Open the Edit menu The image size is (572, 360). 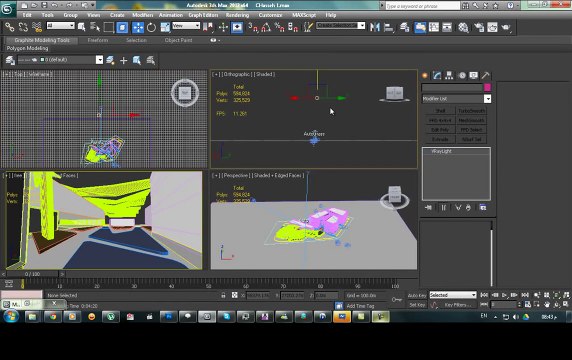click(27, 15)
